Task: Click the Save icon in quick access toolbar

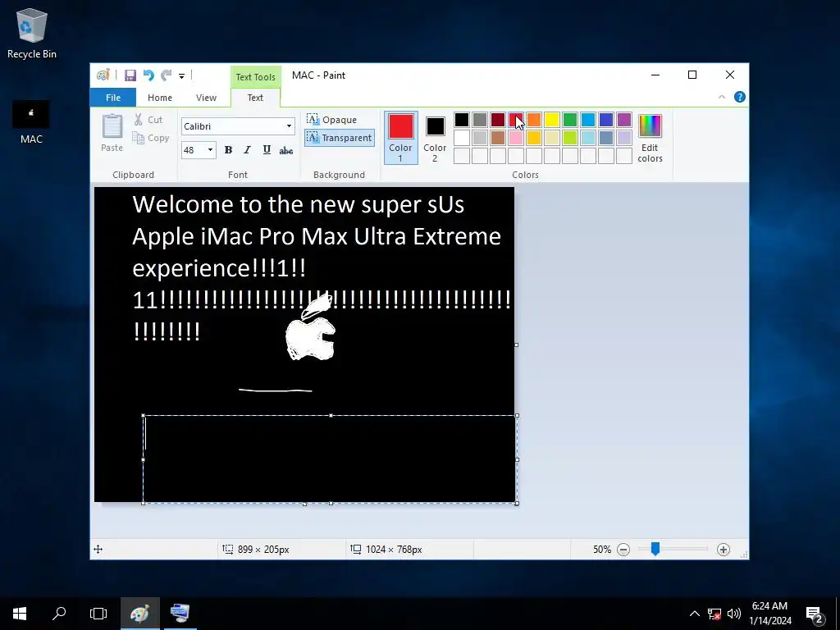Action: coord(130,75)
